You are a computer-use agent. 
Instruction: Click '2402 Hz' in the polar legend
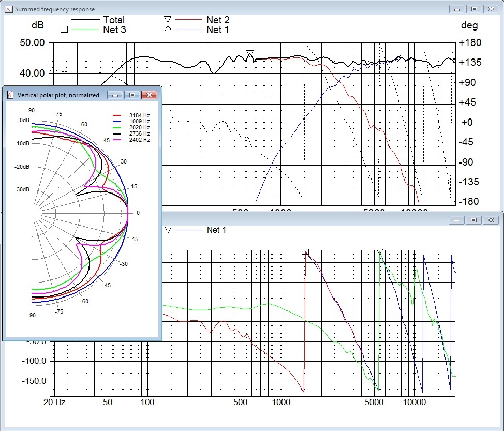140,140
